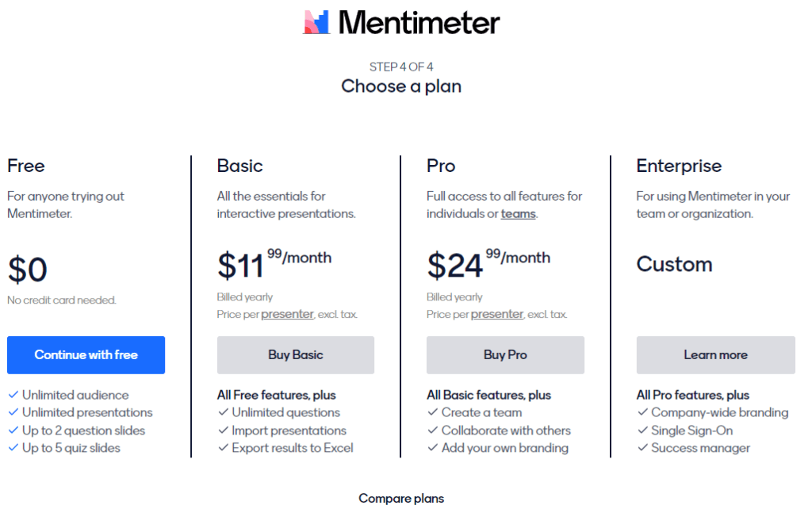The image size is (812, 509).
Task: Click the Mentimeter logo icon
Action: click(316, 22)
